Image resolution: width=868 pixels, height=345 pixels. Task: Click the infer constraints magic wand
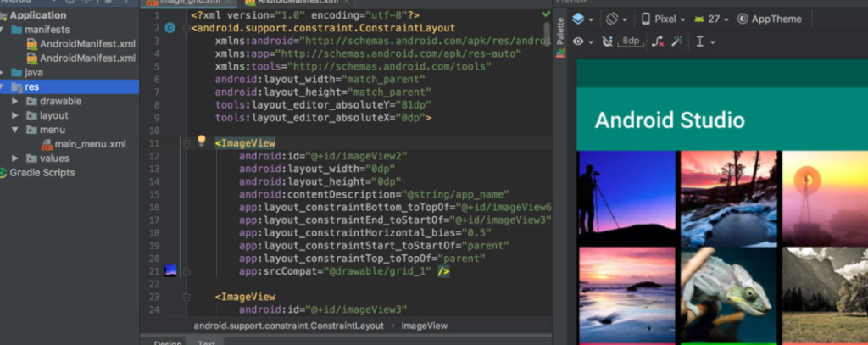tap(676, 42)
